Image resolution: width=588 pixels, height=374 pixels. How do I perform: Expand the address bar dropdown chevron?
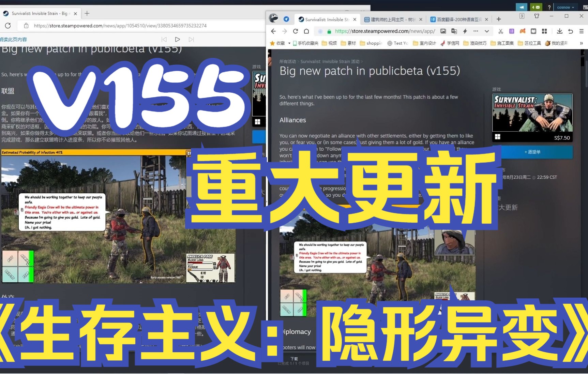[x=487, y=31]
